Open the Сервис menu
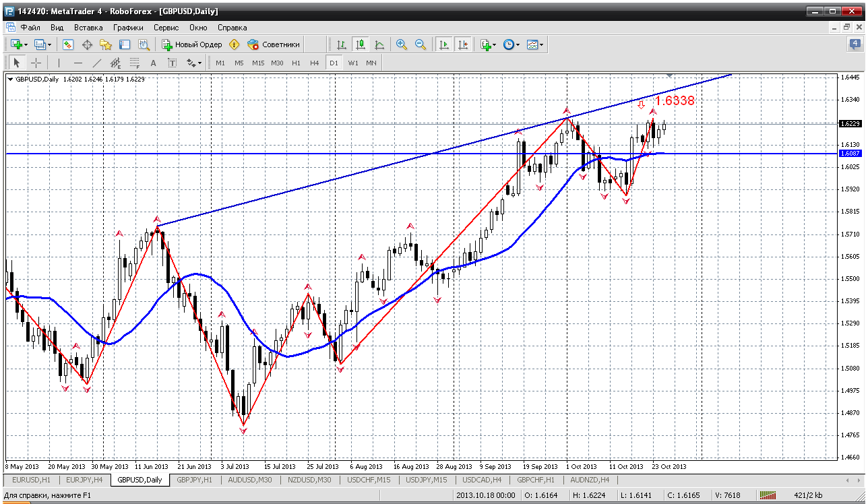Image resolution: width=868 pixels, height=504 pixels. tap(166, 28)
